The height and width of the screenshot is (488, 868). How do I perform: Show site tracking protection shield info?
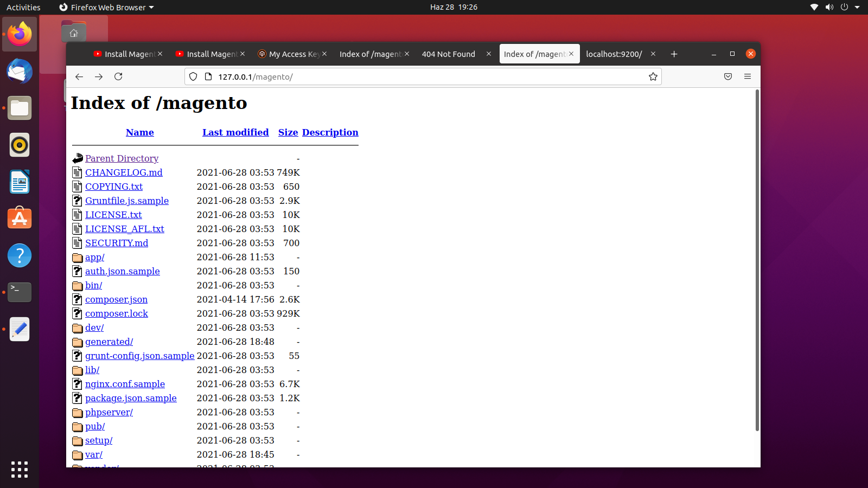pyautogui.click(x=193, y=76)
